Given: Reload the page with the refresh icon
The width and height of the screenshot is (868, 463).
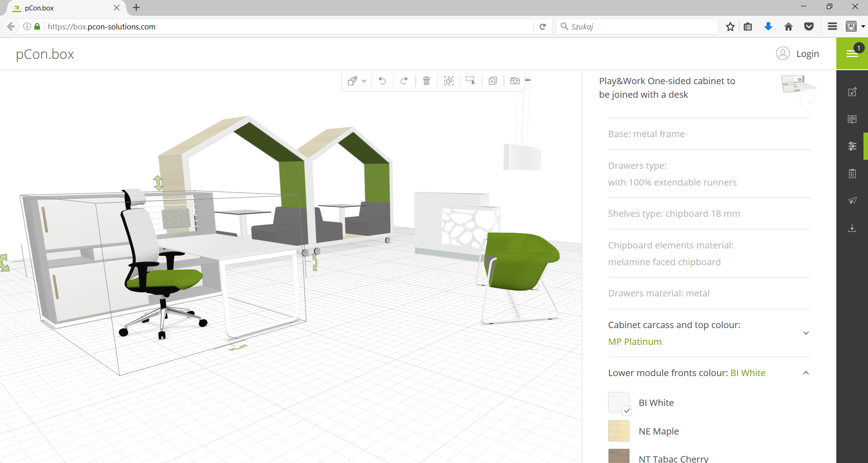Looking at the screenshot, I should (x=542, y=27).
